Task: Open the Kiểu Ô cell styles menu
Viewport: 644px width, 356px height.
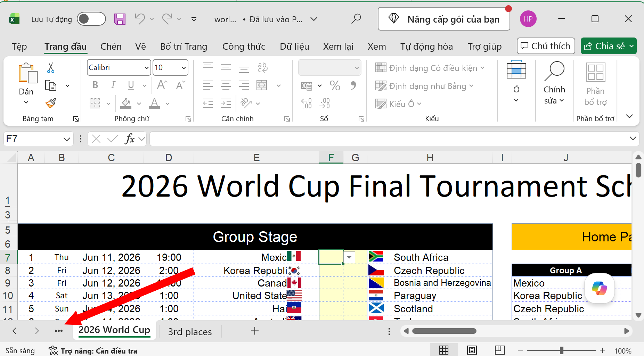Action: point(398,104)
